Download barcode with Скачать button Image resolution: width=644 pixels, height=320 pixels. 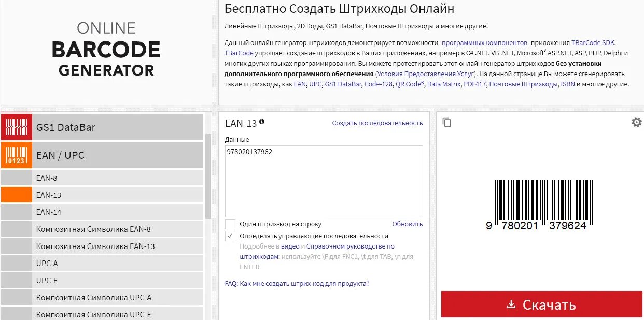click(x=541, y=304)
